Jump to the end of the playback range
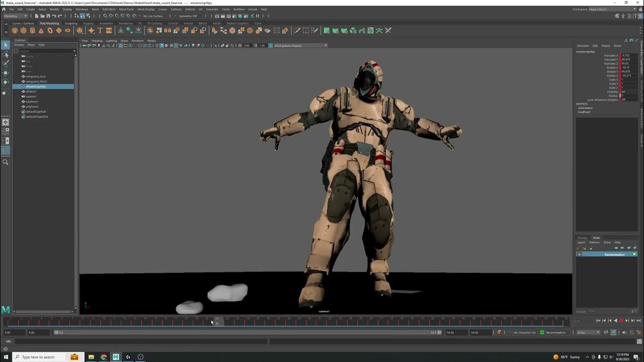 click(x=638, y=320)
